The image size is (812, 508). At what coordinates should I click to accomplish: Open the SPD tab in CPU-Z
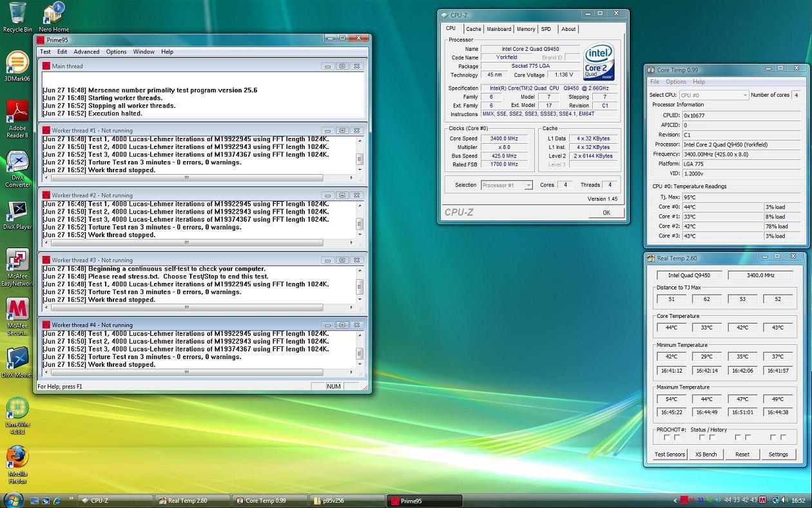click(546, 29)
